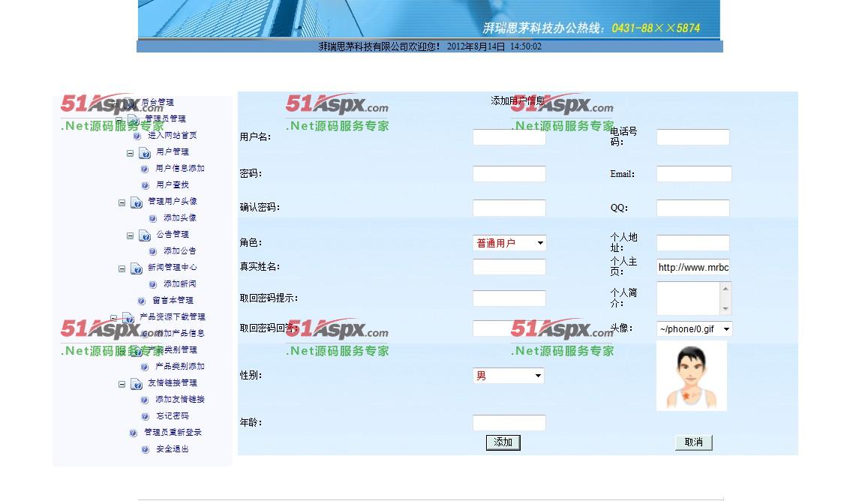This screenshot has width=868, height=501.
Task: Focus the 年龄 input field
Action: coord(509,423)
